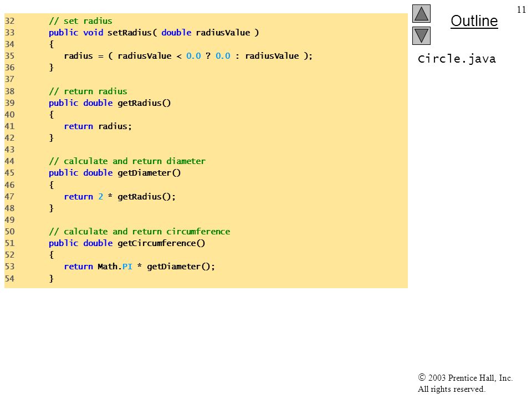532x399 pixels.
Task: Click the setRadius method declaration line
Action: point(154,33)
